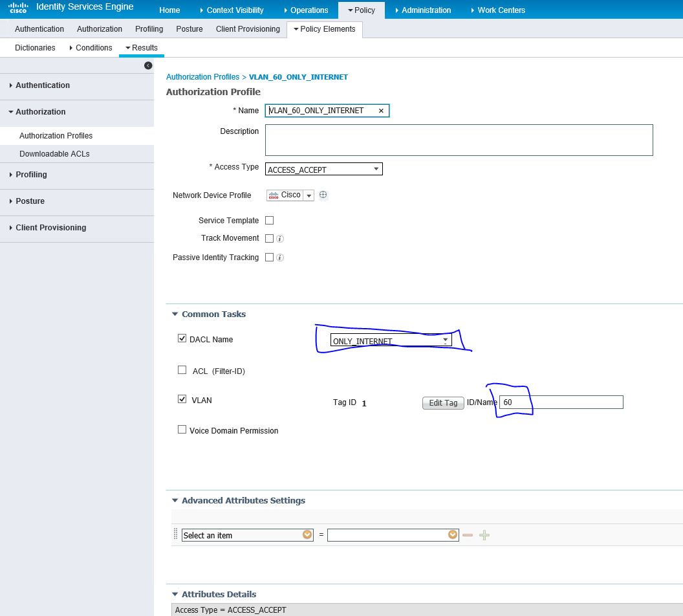683x616 pixels.
Task: Click the VLAN_60_ONLY_INTERNET breadcrumb text
Action: [298, 77]
